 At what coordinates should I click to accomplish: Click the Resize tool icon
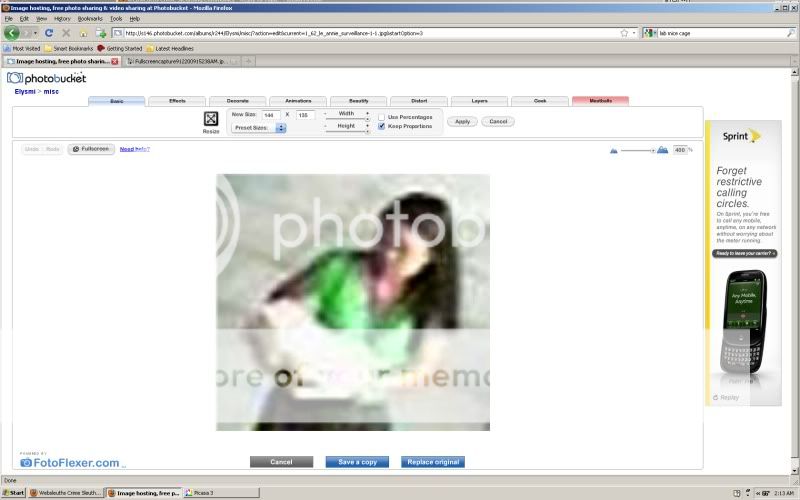[x=211, y=118]
